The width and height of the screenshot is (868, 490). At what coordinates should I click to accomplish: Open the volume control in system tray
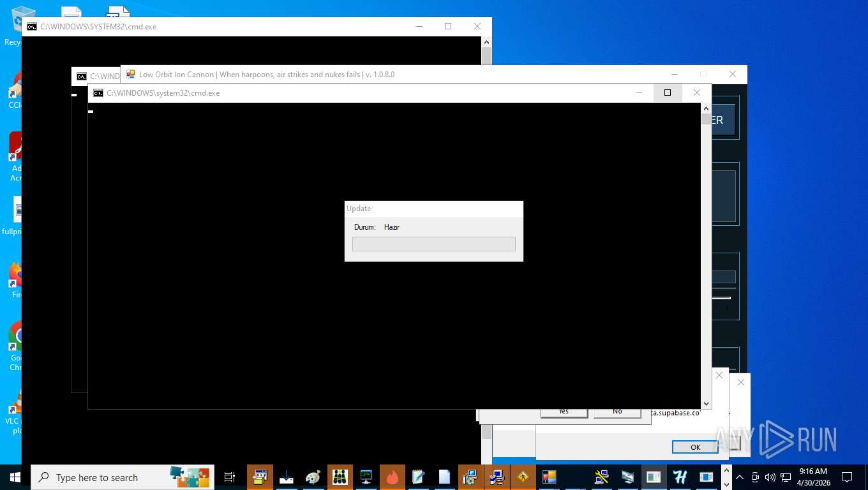770,477
